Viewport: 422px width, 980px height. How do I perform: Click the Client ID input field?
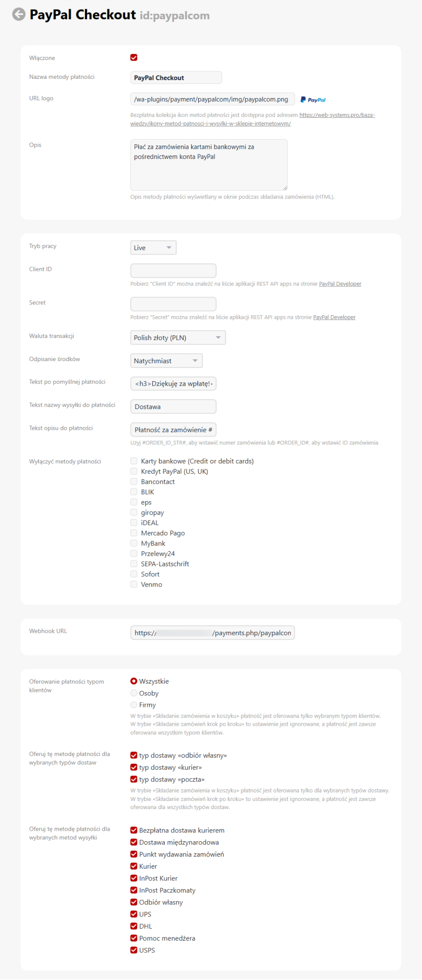click(173, 271)
